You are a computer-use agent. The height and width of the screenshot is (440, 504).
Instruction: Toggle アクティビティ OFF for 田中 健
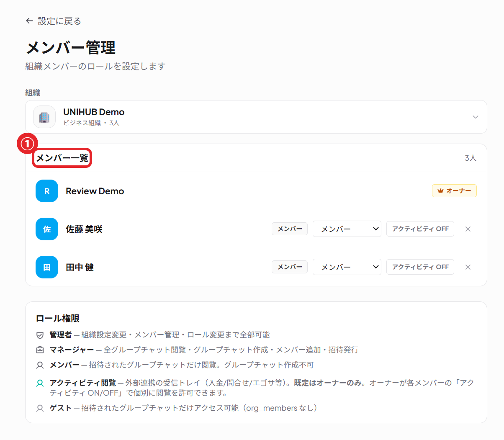[x=420, y=267]
